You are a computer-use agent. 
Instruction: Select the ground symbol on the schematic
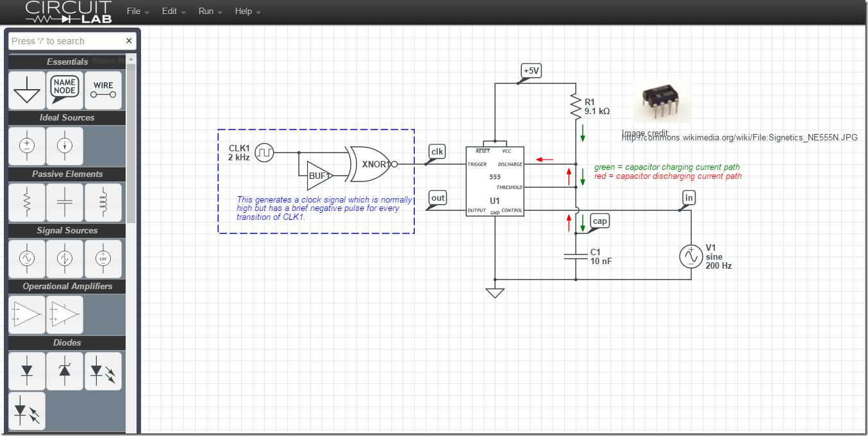pyautogui.click(x=495, y=292)
